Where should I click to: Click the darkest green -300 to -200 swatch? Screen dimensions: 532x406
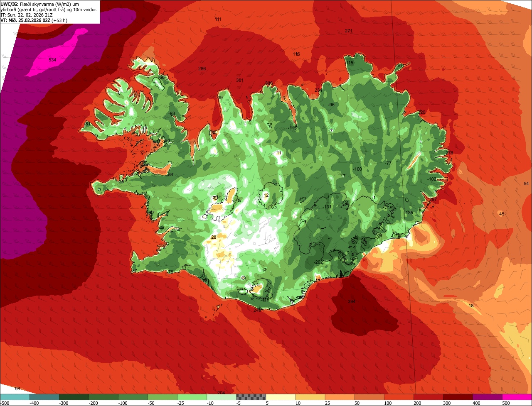tap(74, 397)
